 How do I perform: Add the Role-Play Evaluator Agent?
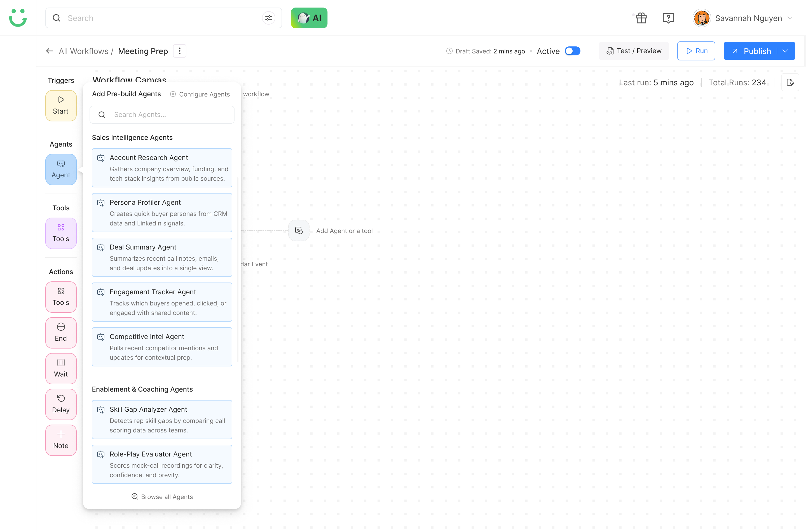[162, 464]
